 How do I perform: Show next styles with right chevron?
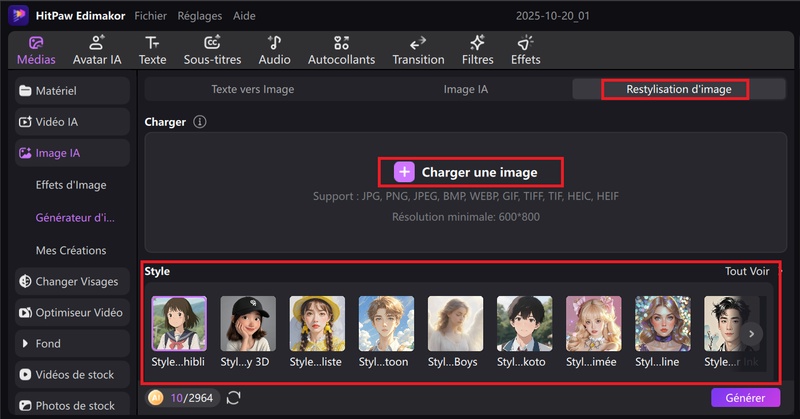click(752, 334)
